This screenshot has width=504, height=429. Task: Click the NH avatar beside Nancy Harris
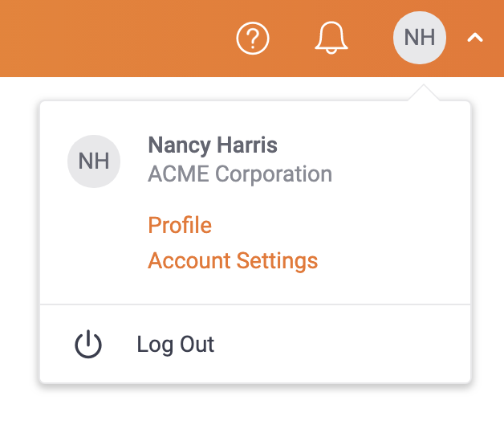tap(94, 161)
